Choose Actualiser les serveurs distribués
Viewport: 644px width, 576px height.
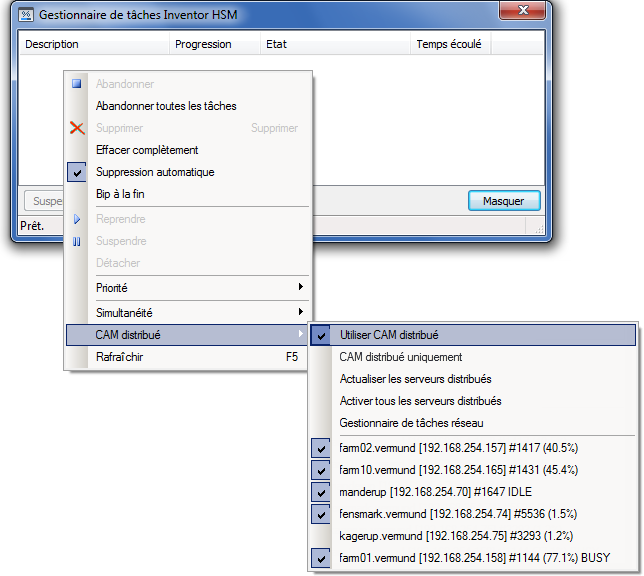[473, 379]
